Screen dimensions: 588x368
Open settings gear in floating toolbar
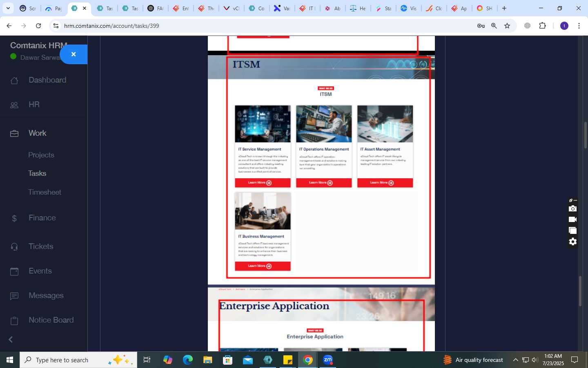(573, 242)
